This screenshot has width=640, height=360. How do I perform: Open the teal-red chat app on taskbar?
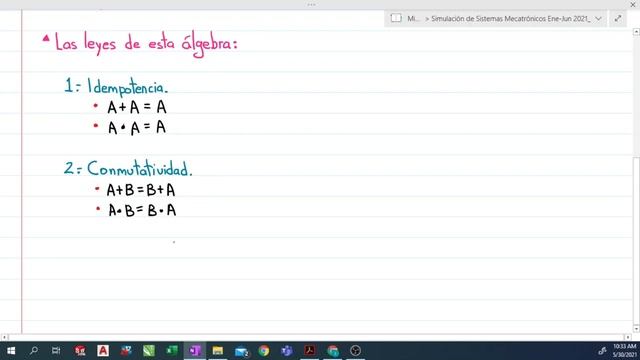(333, 351)
